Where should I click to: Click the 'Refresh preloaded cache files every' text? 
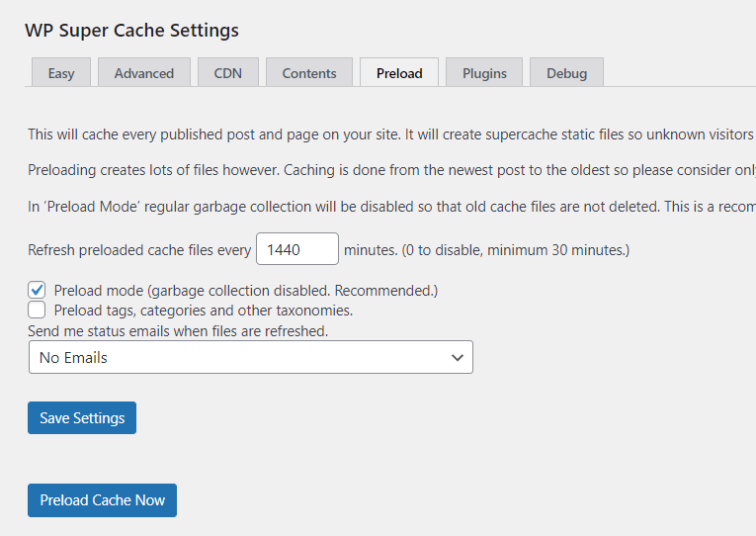[139, 250]
